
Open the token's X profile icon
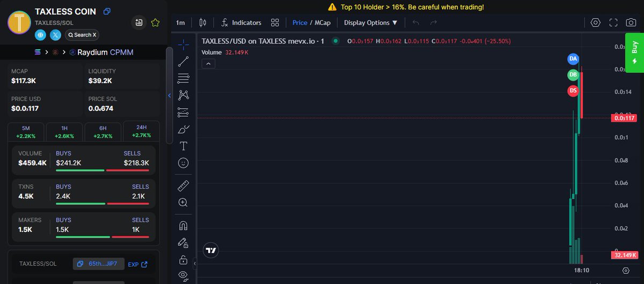tap(55, 35)
